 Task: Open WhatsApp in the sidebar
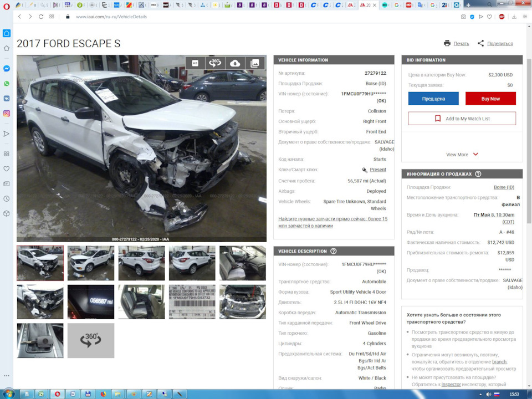click(7, 84)
